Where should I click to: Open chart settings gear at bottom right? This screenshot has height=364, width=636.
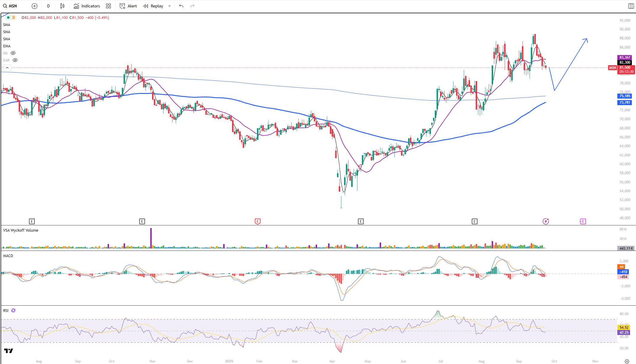click(627, 361)
